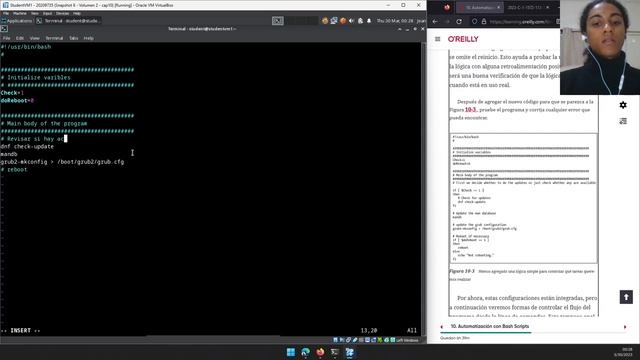
Task: Click the 'doReboot=0' variable line
Action: (x=17, y=100)
